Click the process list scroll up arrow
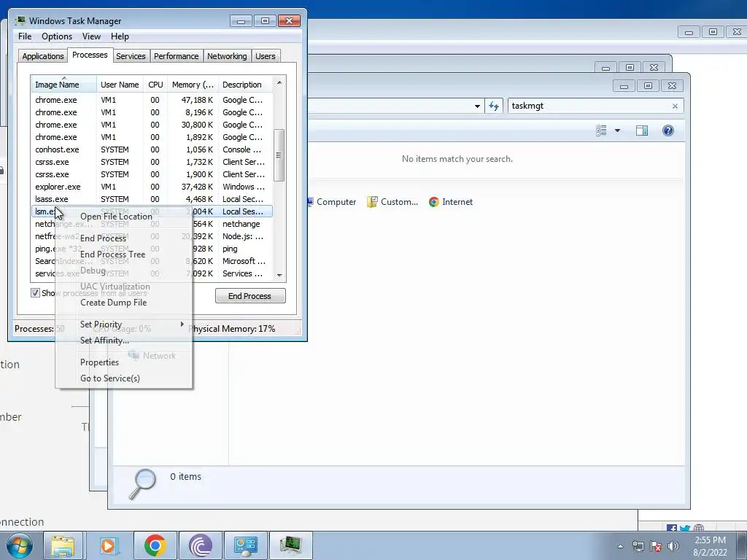The image size is (747, 560). tap(279, 83)
